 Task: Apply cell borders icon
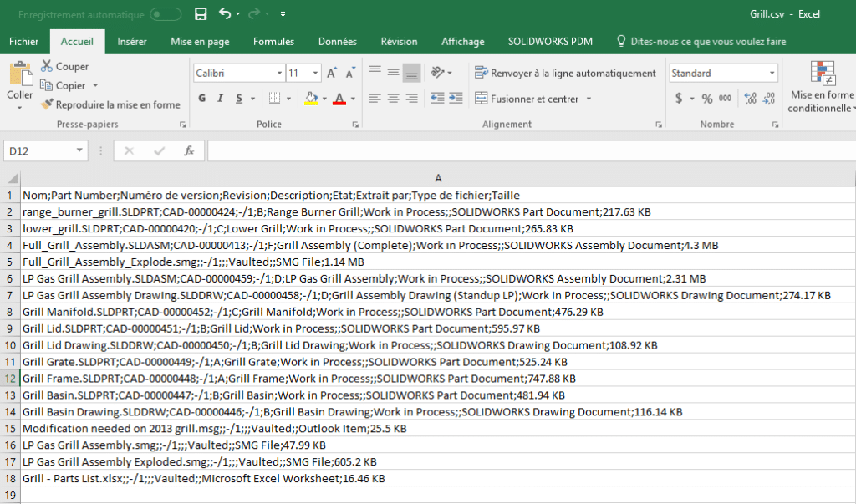point(274,99)
